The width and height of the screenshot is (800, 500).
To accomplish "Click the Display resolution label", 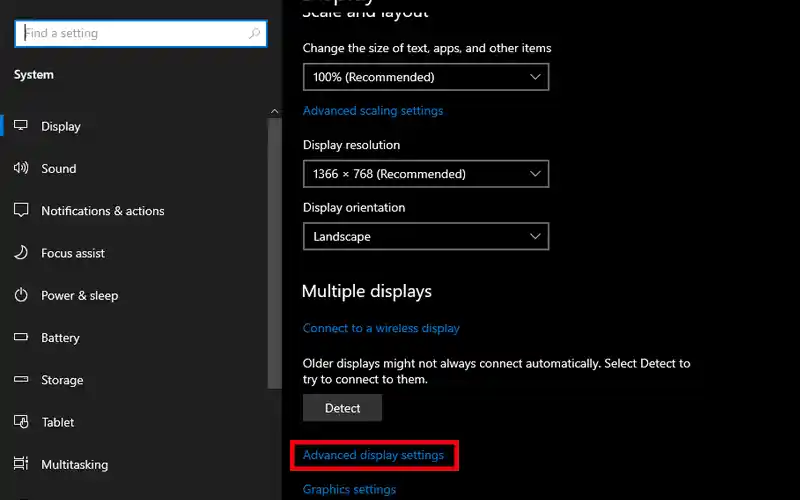I will (352, 145).
